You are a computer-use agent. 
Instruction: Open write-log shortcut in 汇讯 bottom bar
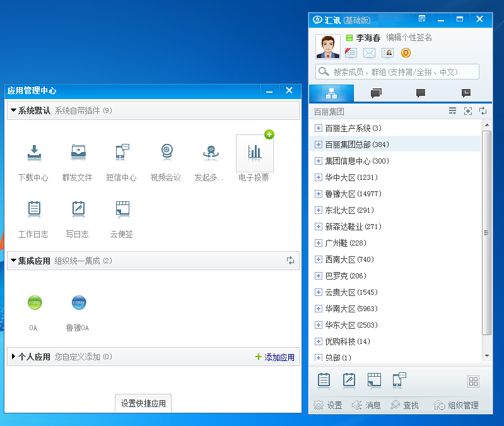coord(349,381)
